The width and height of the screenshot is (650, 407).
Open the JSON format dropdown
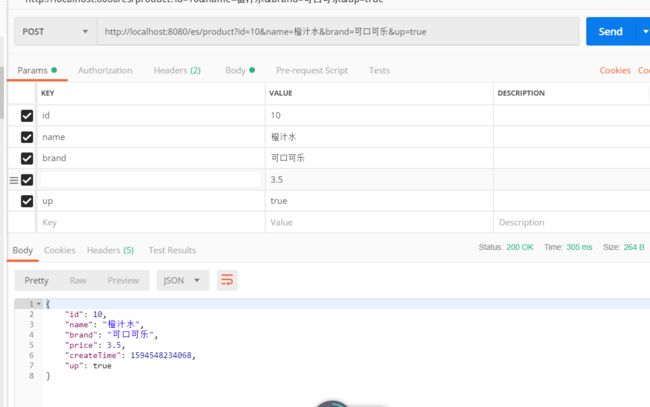[182, 280]
